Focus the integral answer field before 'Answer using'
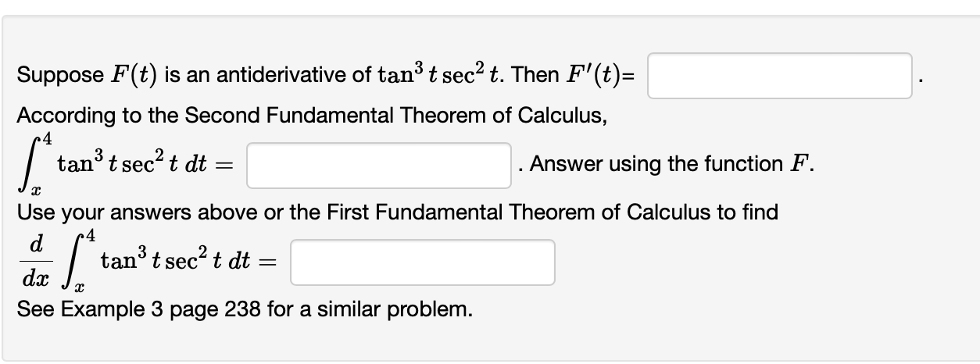This screenshot has height=364, width=980. coord(379,165)
